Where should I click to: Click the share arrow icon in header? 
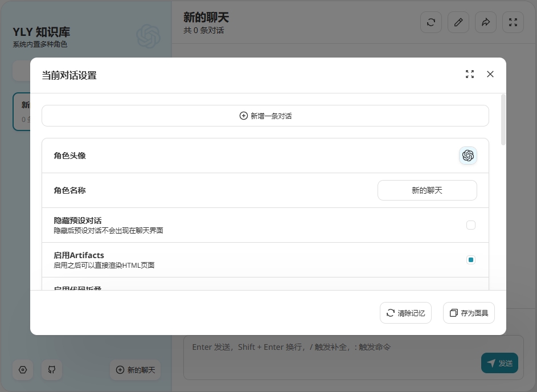pyautogui.click(x=486, y=22)
